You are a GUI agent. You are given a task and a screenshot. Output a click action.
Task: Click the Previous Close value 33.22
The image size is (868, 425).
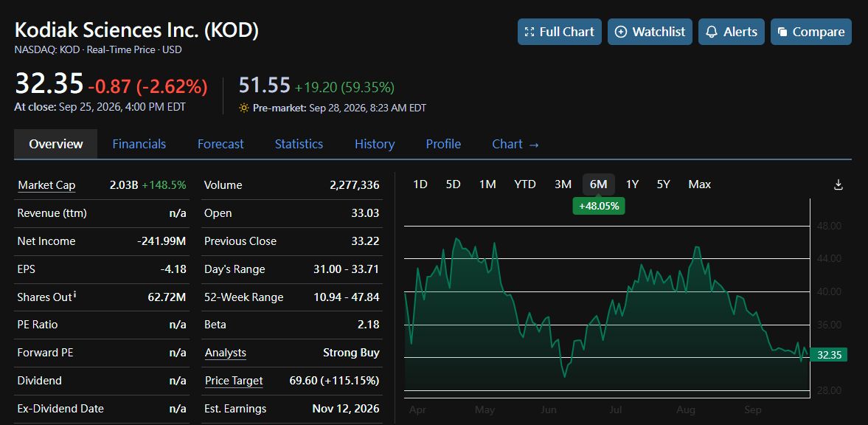pos(365,241)
